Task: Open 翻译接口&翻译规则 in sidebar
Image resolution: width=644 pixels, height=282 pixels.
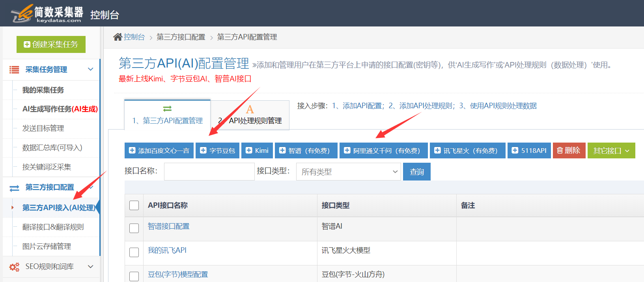Action: tap(53, 227)
